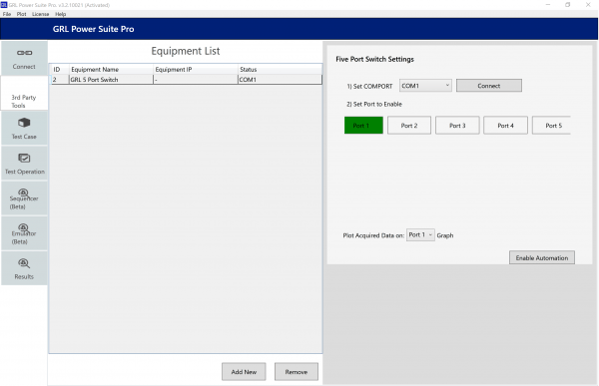Open the Help menu

click(60, 14)
